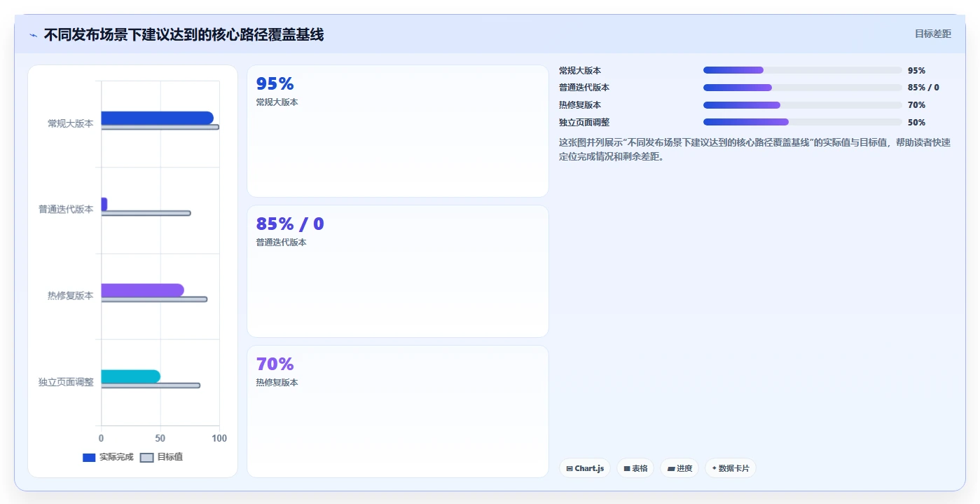
Task: Click the 表格 tag chip
Action: pos(635,468)
